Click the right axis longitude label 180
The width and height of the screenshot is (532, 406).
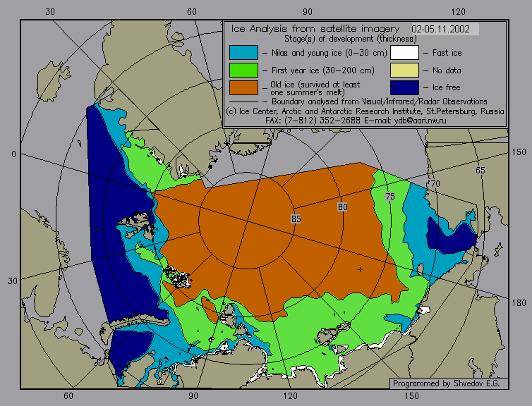point(519,302)
